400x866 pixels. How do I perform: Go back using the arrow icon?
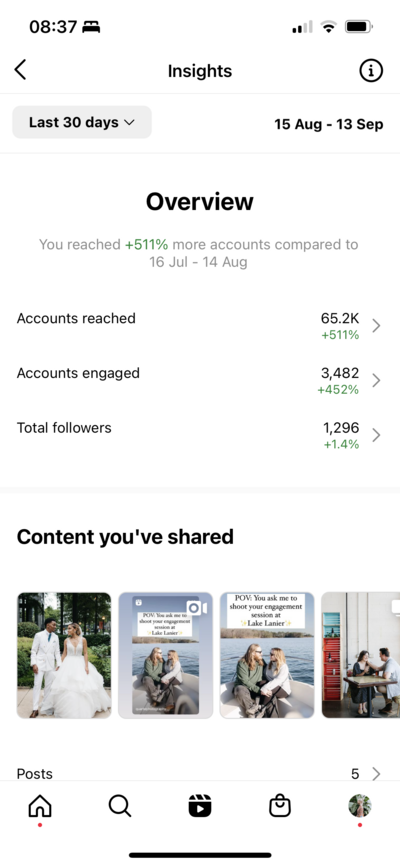point(20,70)
